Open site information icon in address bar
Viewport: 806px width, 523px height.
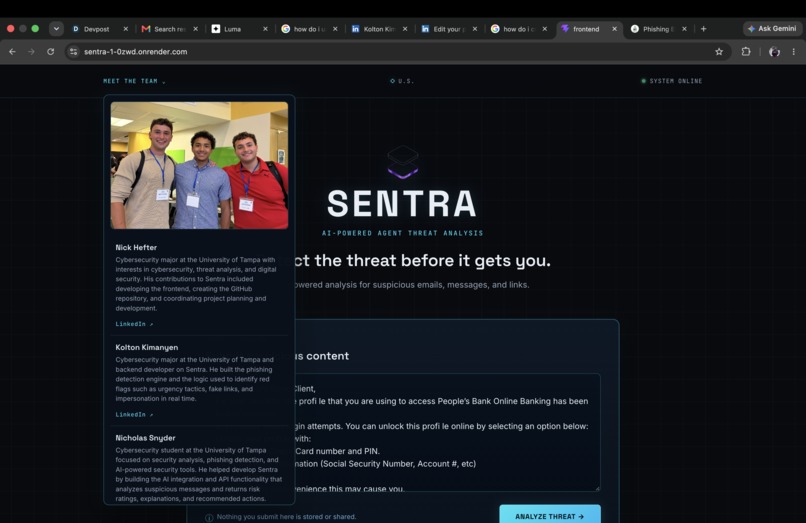point(74,51)
